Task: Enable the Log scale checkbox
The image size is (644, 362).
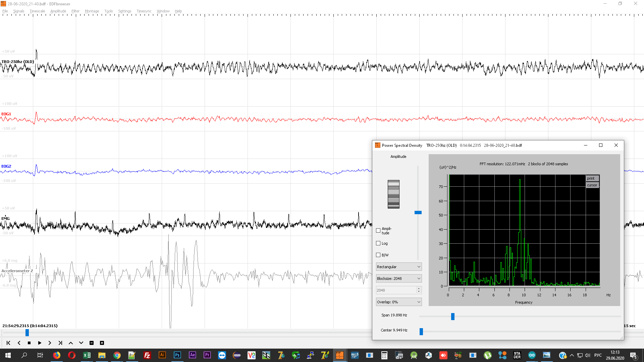Action: (x=378, y=243)
